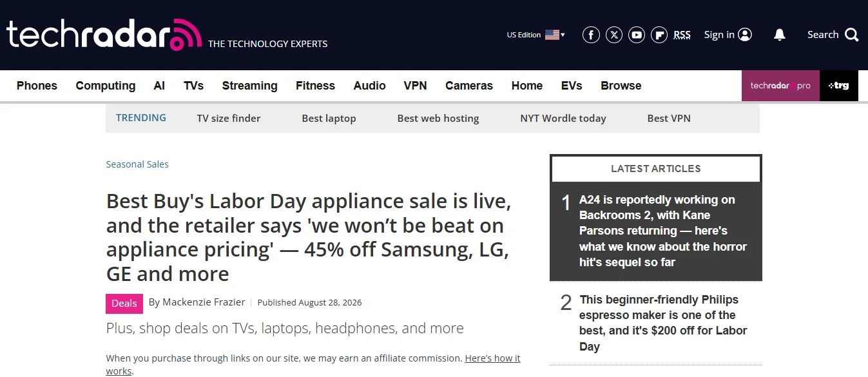Image resolution: width=868 pixels, height=377 pixels.
Task: Click the TRENDING label
Action: pyautogui.click(x=141, y=118)
